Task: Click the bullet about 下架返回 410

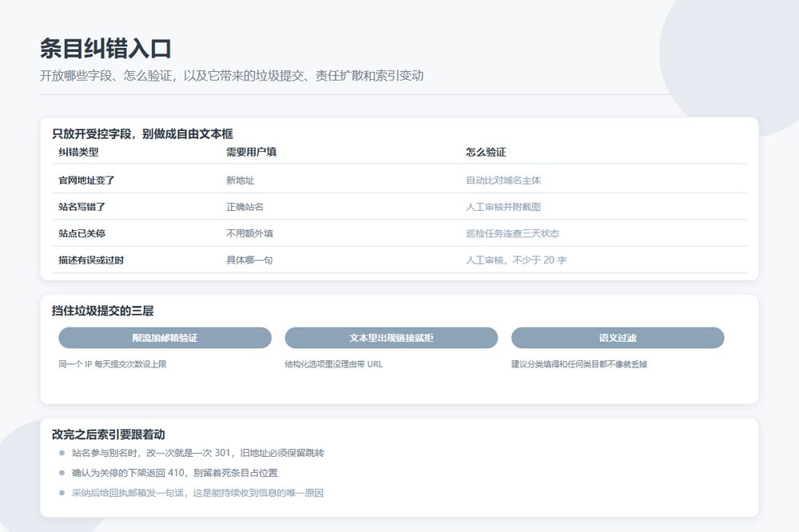Action: tap(175, 473)
